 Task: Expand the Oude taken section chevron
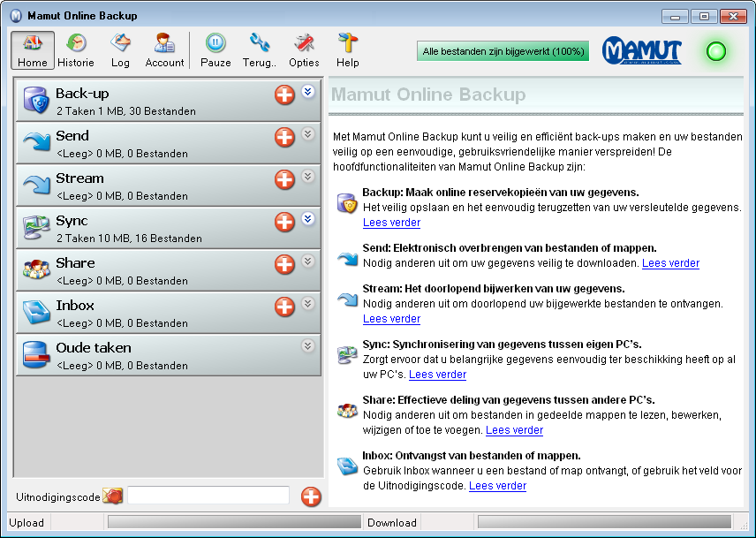click(308, 345)
